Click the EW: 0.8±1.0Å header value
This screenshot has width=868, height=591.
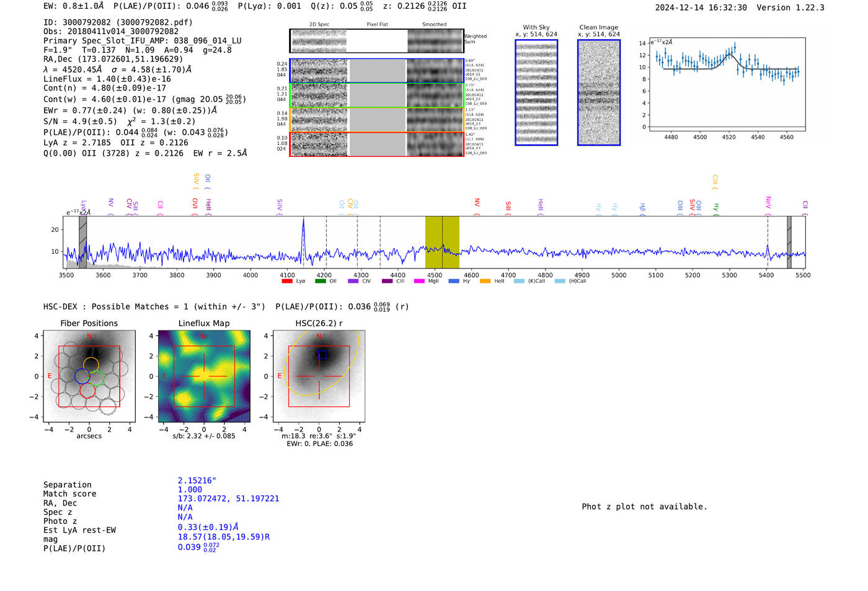[x=74, y=6]
